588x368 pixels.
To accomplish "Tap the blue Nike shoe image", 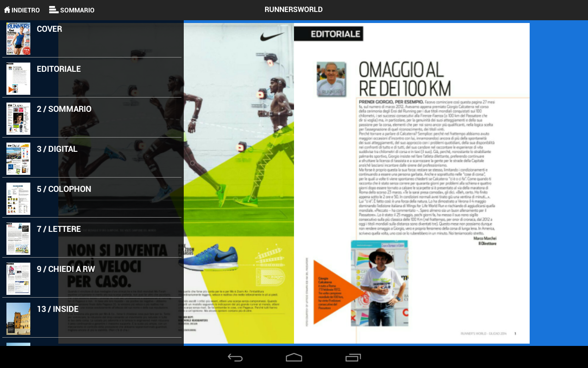I will [212, 258].
